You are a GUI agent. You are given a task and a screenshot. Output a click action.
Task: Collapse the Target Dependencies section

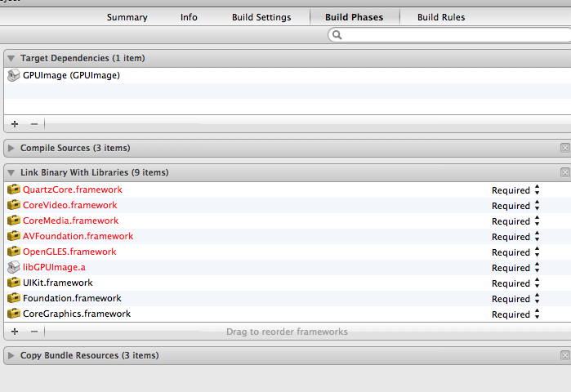[11, 58]
